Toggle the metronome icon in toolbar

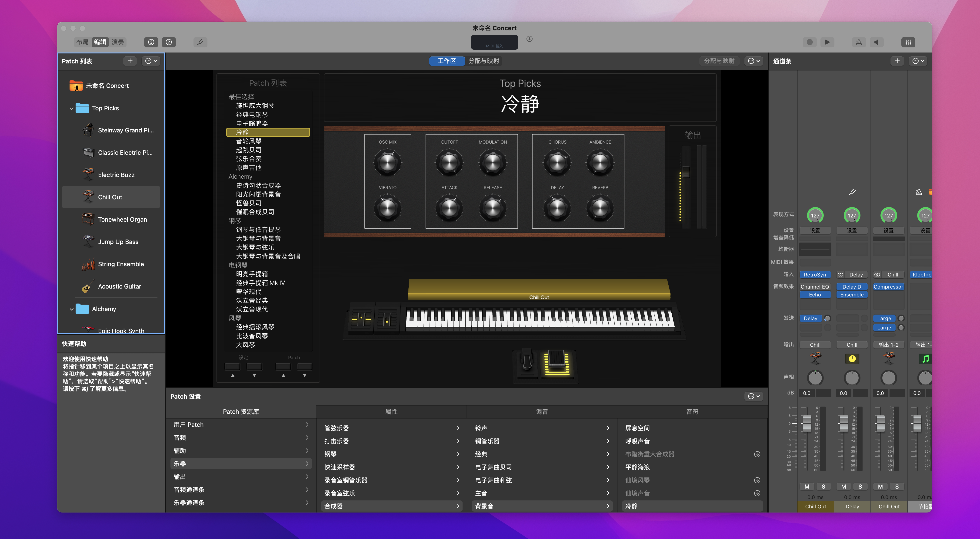click(859, 42)
